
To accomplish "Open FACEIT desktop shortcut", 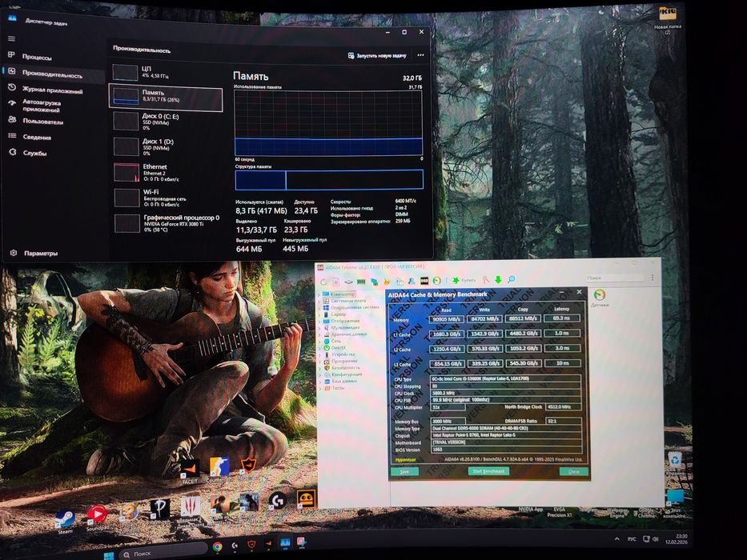I will click(x=190, y=471).
